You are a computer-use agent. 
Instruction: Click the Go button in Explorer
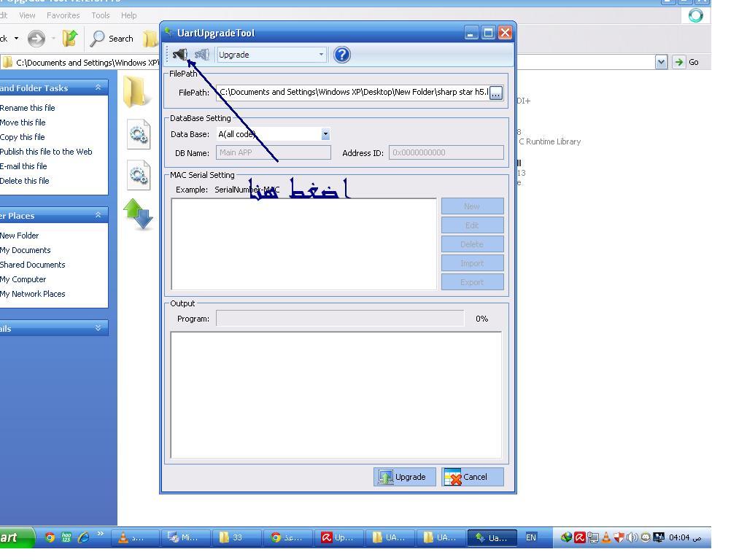[x=686, y=62]
